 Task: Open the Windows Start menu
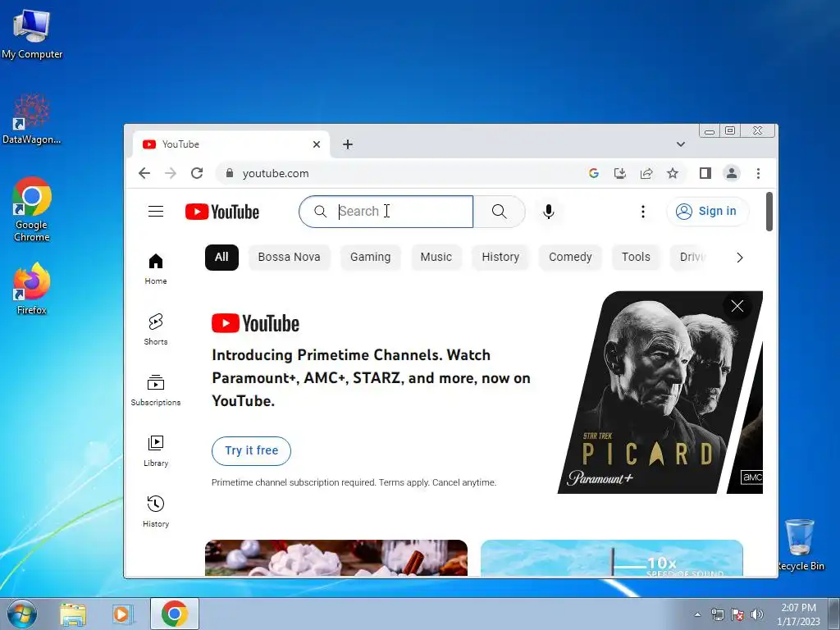[x=22, y=614]
